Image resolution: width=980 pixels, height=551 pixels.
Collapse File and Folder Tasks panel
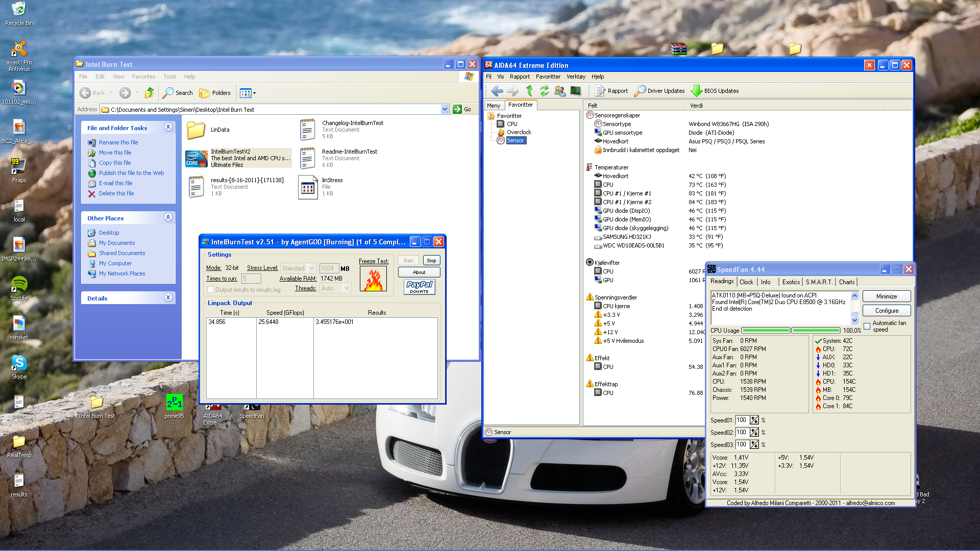tap(168, 127)
